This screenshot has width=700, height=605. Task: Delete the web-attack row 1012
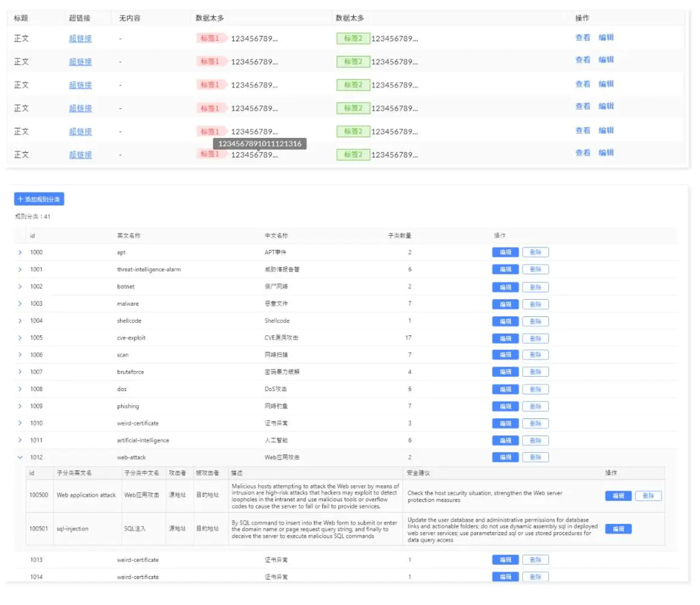(535, 457)
